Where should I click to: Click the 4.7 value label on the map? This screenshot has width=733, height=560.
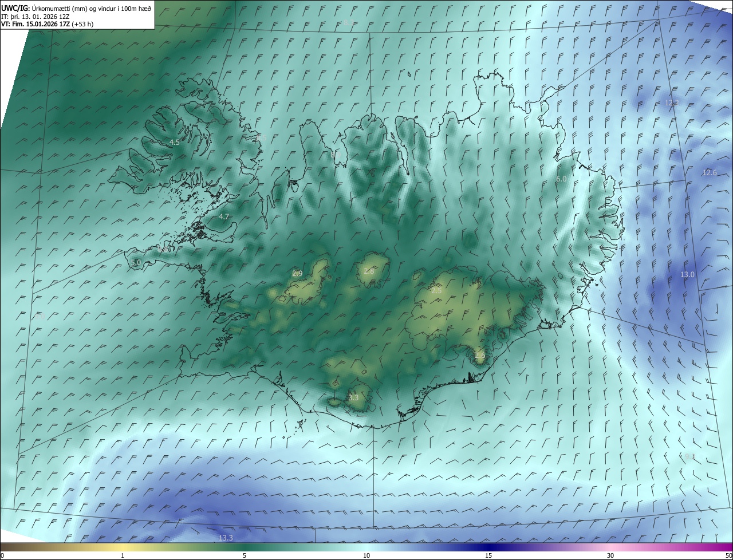224,217
